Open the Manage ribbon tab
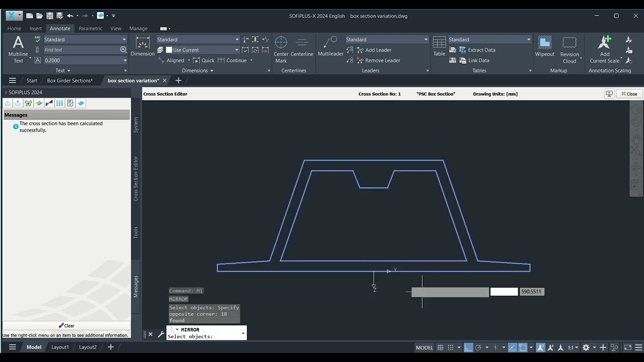Viewport: 644px width, 362px height. (x=138, y=29)
